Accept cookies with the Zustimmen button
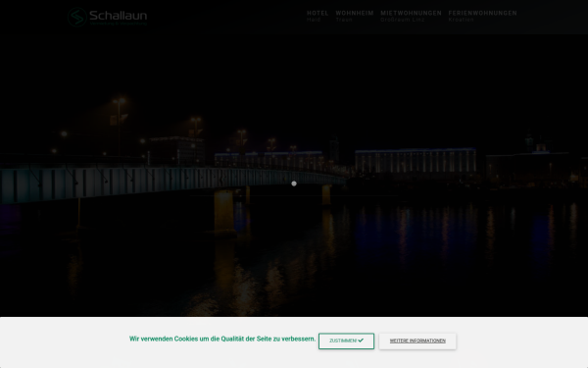The width and height of the screenshot is (588, 368). (346, 341)
